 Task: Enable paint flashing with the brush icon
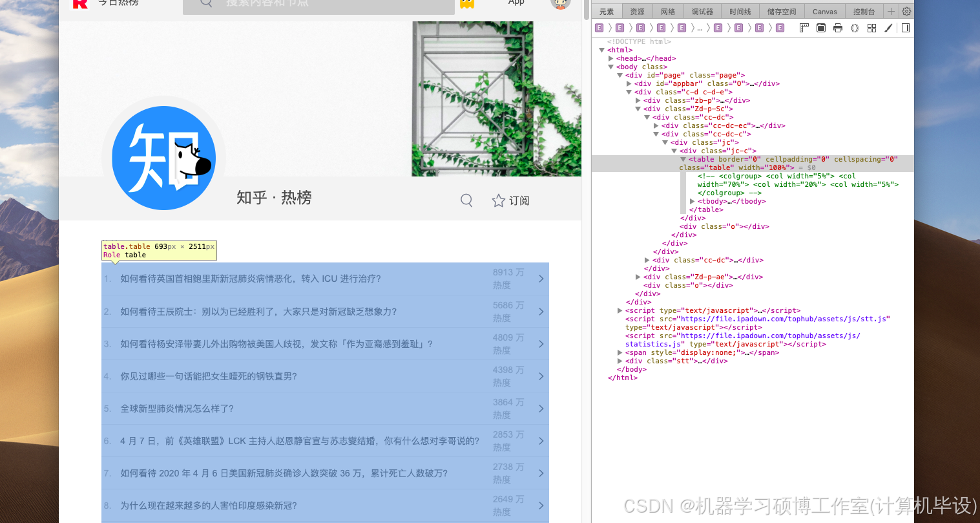pos(888,28)
